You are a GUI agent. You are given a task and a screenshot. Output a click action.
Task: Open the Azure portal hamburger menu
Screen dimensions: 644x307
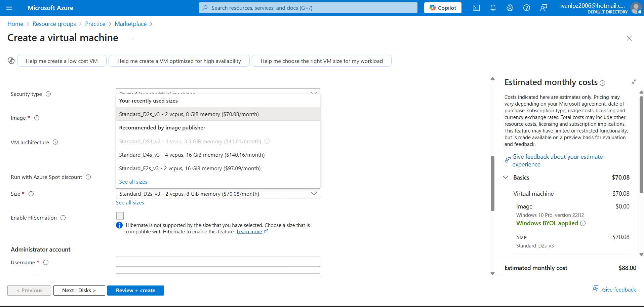[9, 8]
